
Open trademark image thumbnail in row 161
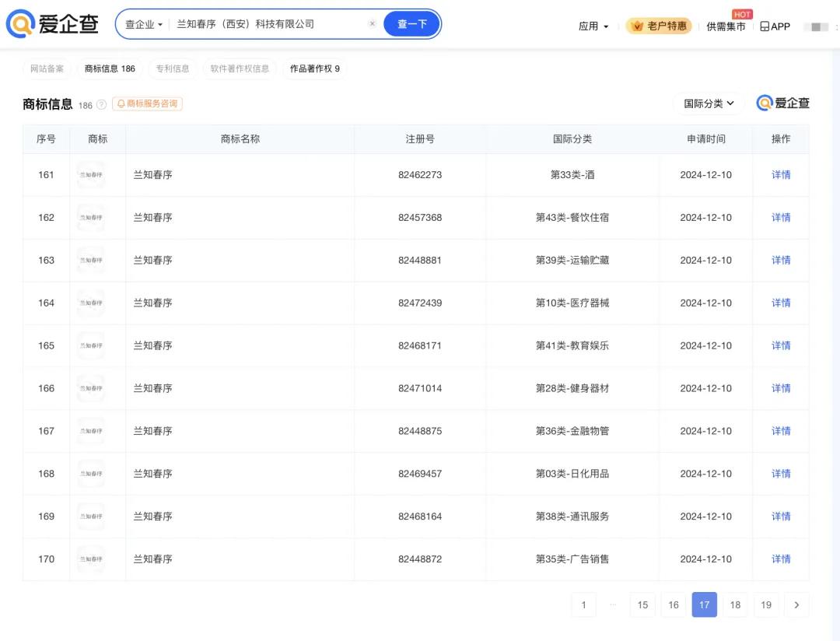coord(90,175)
